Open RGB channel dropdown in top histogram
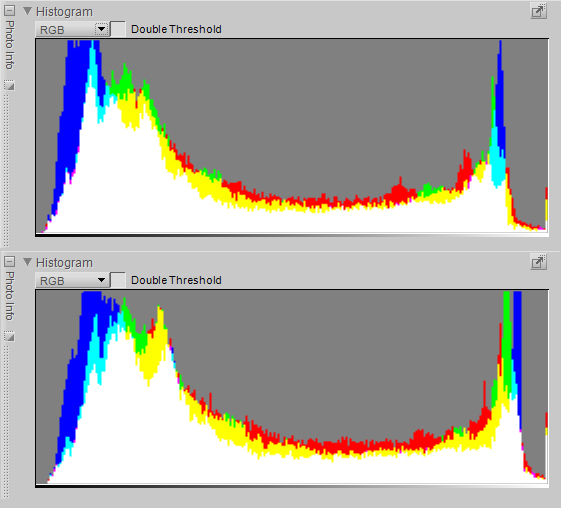Image resolution: width=561 pixels, height=508 pixels. [x=72, y=29]
